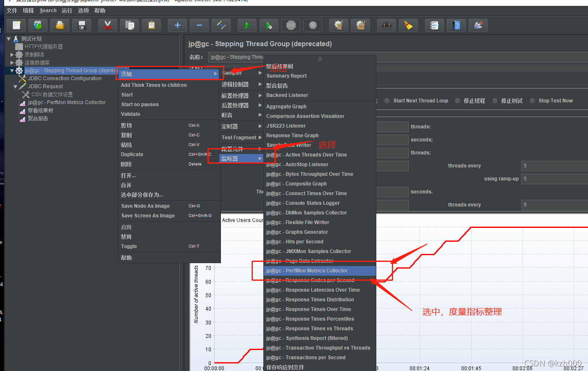The width and height of the screenshot is (588, 371).
Task: Open the Test Fragment submenu
Action: pyautogui.click(x=241, y=138)
